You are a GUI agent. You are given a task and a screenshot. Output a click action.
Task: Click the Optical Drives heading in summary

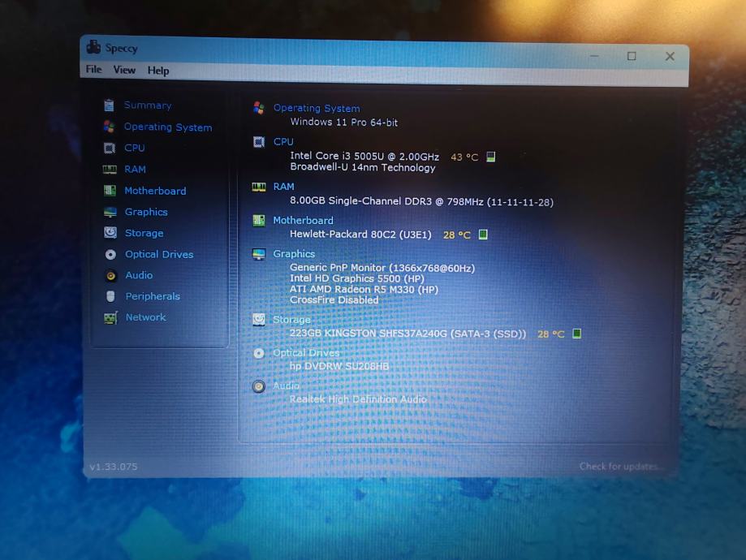pyautogui.click(x=306, y=353)
